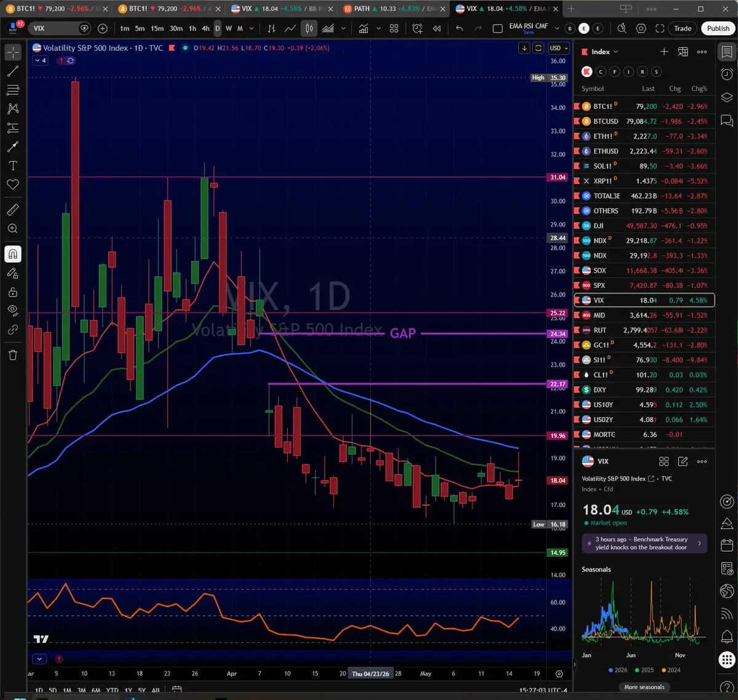This screenshot has height=700, width=738.
Task: Select the 15m timeframe
Action: 157,28
